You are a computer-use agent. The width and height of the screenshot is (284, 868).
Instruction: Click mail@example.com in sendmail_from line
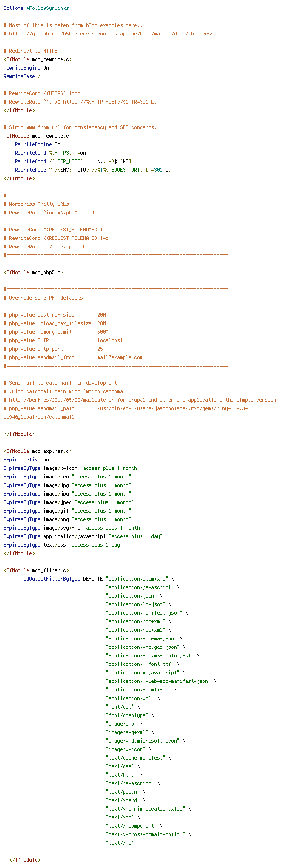tap(120, 357)
